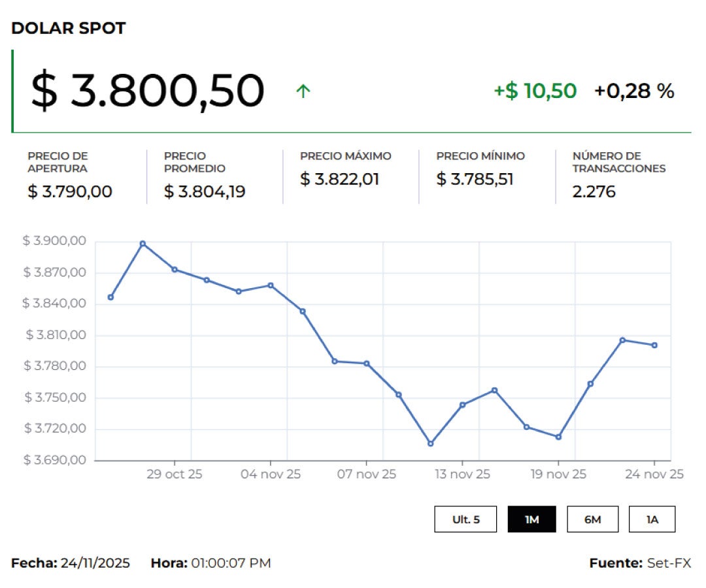Click the Número de Transacciones figure
The height and width of the screenshot is (588, 706).
pyautogui.click(x=594, y=192)
